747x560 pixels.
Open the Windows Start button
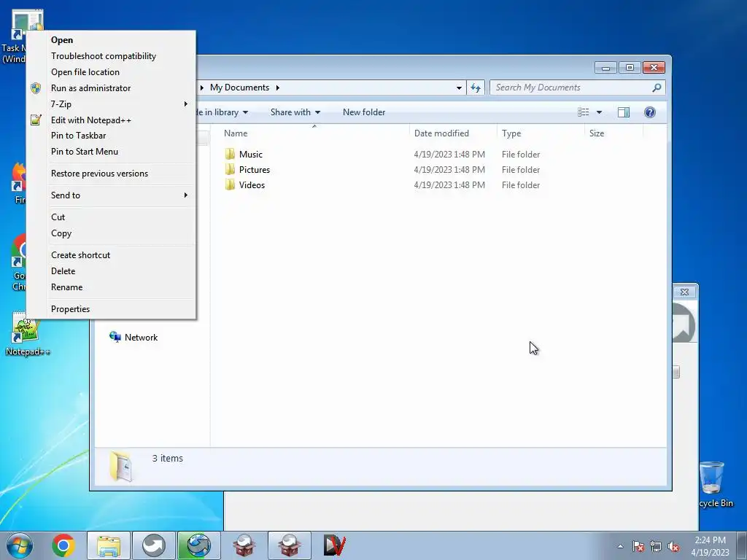click(x=20, y=545)
